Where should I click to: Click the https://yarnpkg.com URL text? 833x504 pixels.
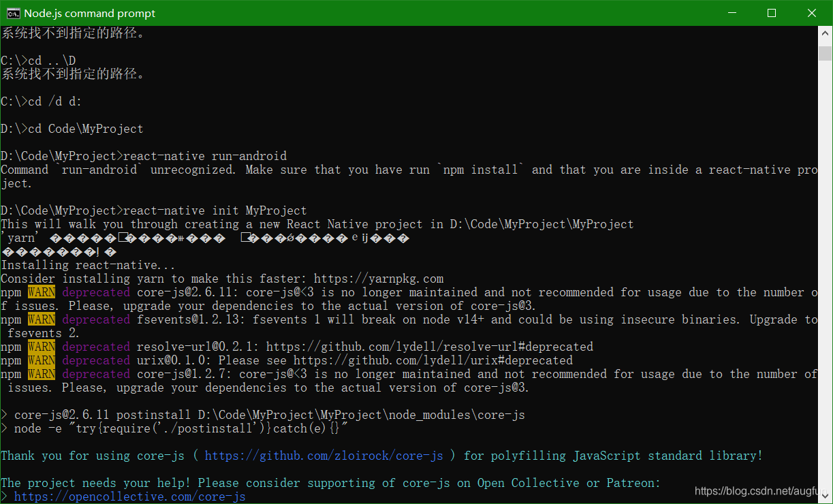379,279
